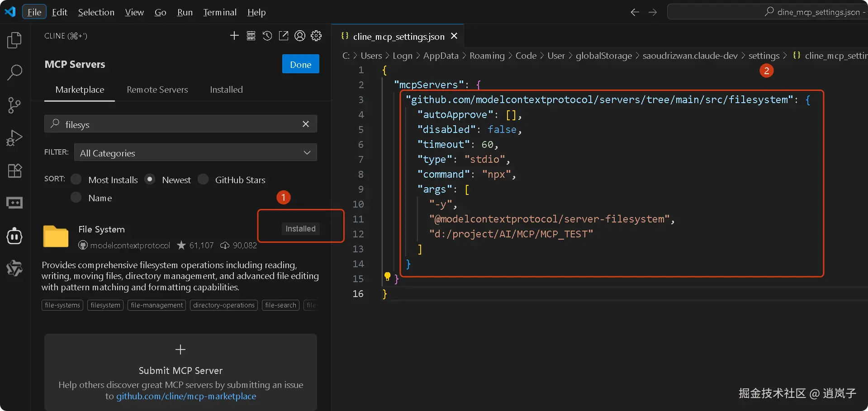The width and height of the screenshot is (868, 411).
Task: Open github.com/cline/mcp-marketplace link
Action: pyautogui.click(x=186, y=396)
